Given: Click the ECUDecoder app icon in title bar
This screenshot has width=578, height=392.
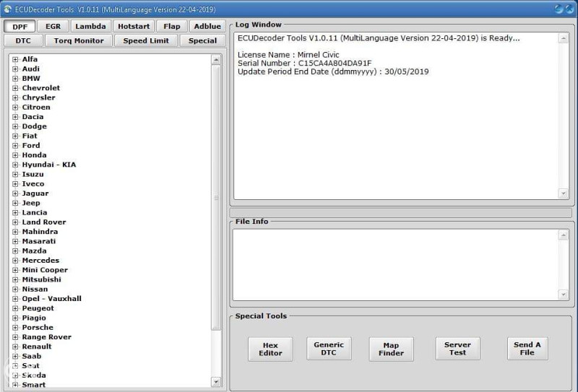Looking at the screenshot, I should (7, 9).
